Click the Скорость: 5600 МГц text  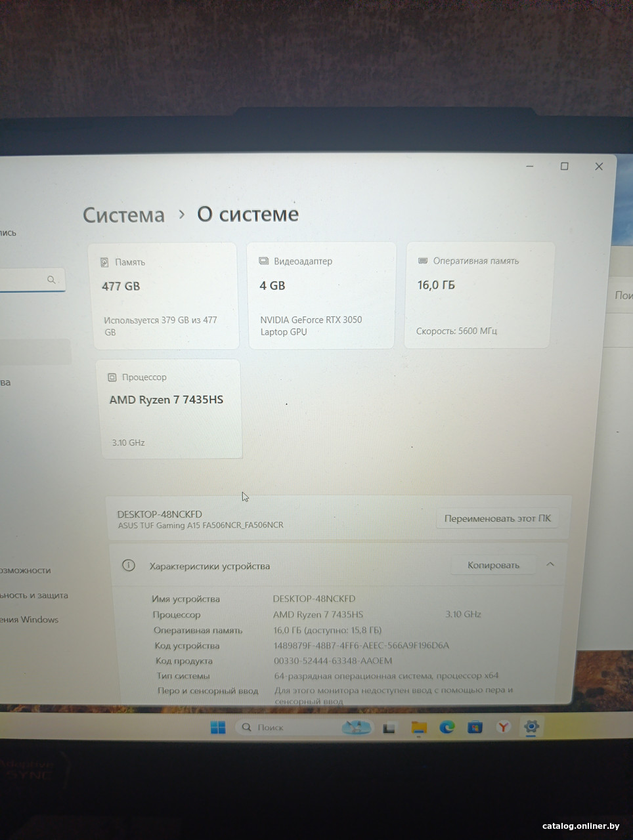[x=456, y=331]
